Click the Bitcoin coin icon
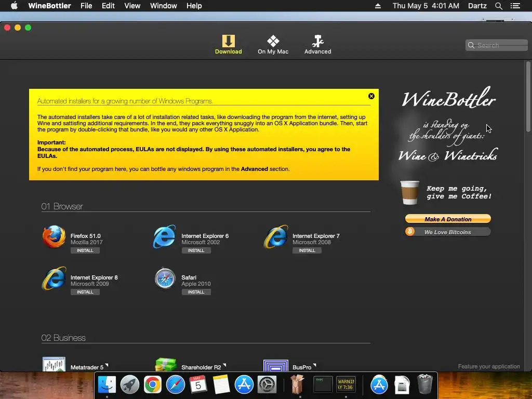The width and height of the screenshot is (532, 399). coord(410,231)
